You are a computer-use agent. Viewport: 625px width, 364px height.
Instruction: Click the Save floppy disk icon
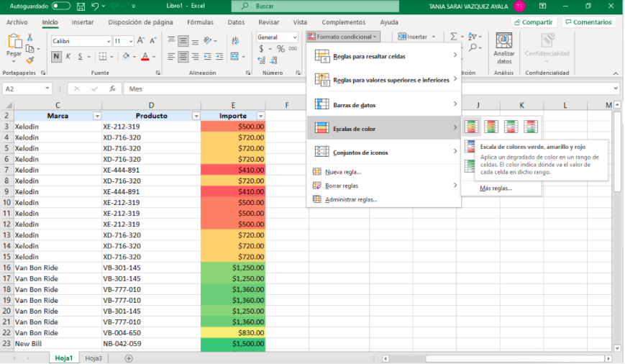81,6
